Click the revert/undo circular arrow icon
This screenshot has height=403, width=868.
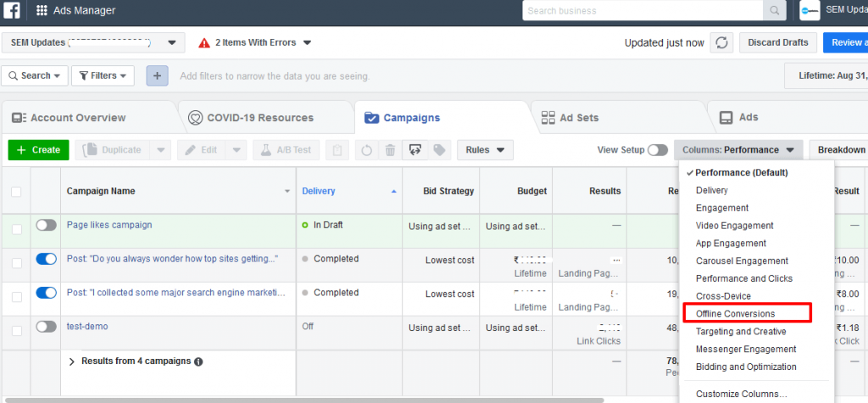366,149
